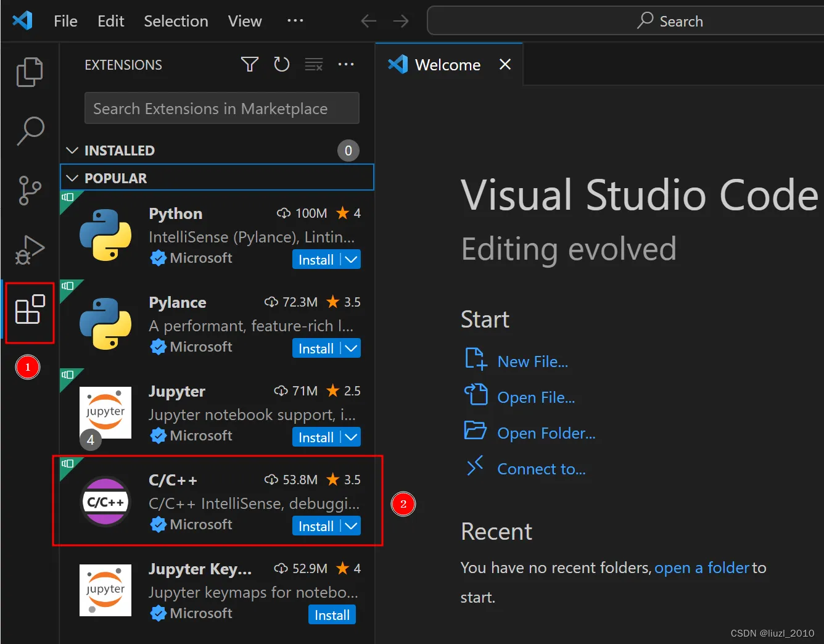Open the Source Control view
Image resolution: width=824 pixels, height=644 pixels.
(30, 190)
